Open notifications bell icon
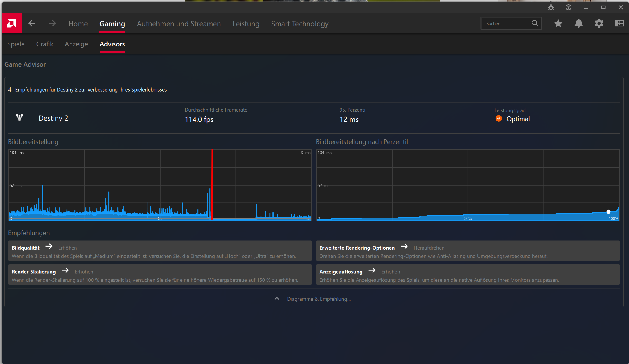 click(578, 23)
